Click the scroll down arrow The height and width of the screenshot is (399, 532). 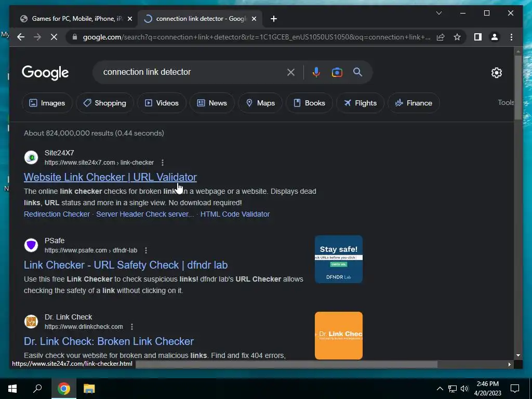[x=518, y=355]
